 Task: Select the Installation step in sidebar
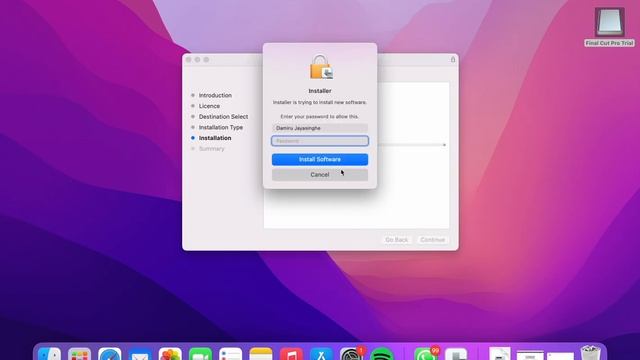pyautogui.click(x=215, y=138)
